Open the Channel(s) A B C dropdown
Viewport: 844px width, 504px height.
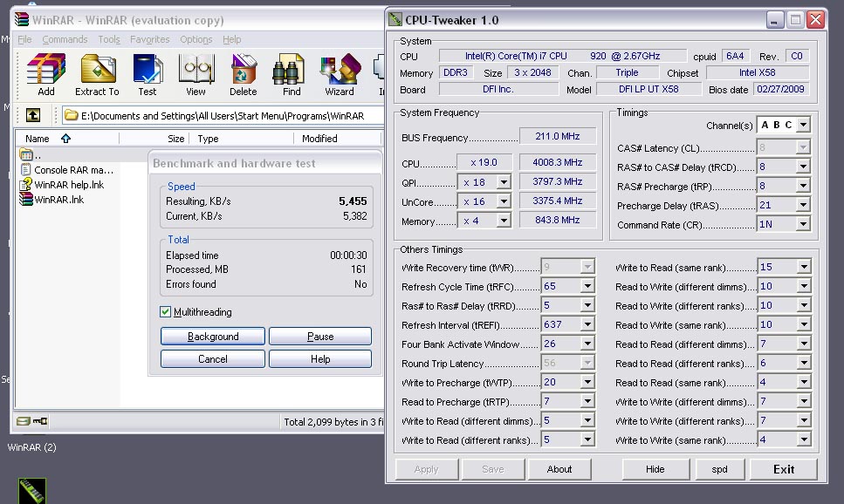(803, 125)
